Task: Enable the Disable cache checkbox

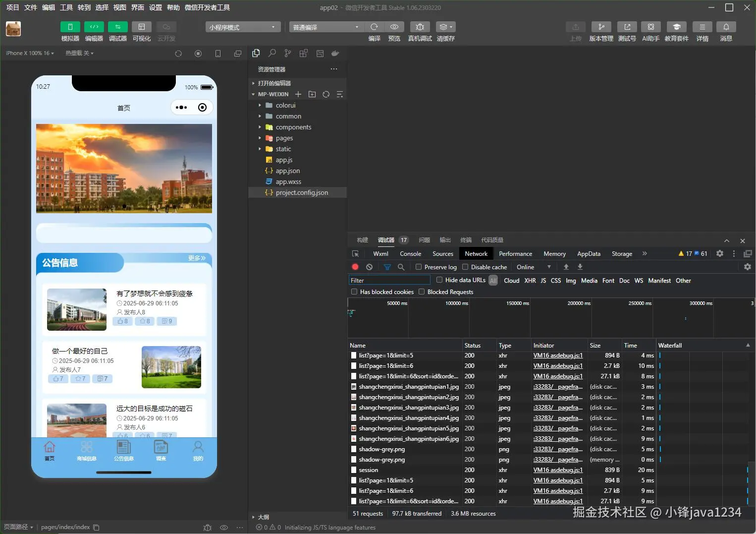Action: [465, 267]
